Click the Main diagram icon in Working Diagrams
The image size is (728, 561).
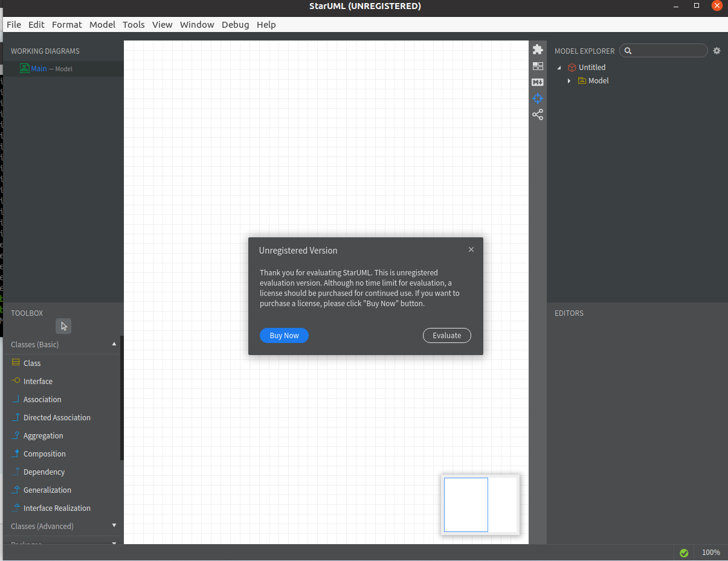25,68
